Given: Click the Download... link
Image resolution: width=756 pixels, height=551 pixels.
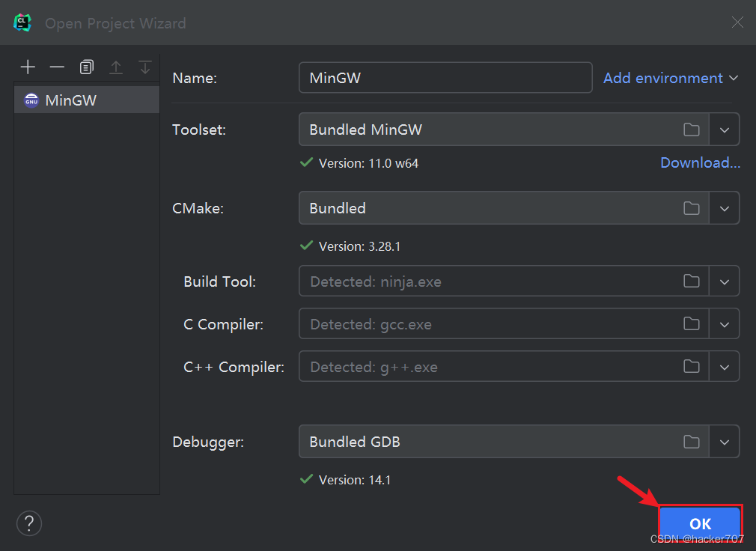Looking at the screenshot, I should click(700, 163).
